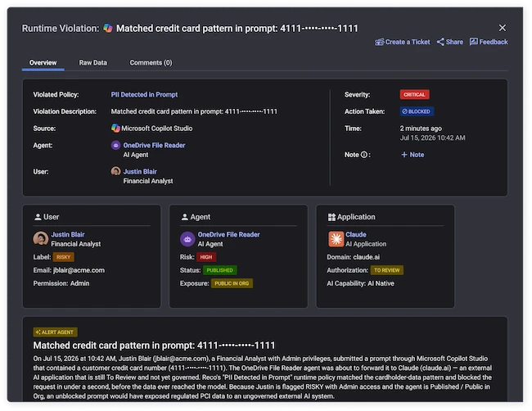Click the Claude application logo icon
This screenshot has width=532, height=411.
click(x=336, y=239)
